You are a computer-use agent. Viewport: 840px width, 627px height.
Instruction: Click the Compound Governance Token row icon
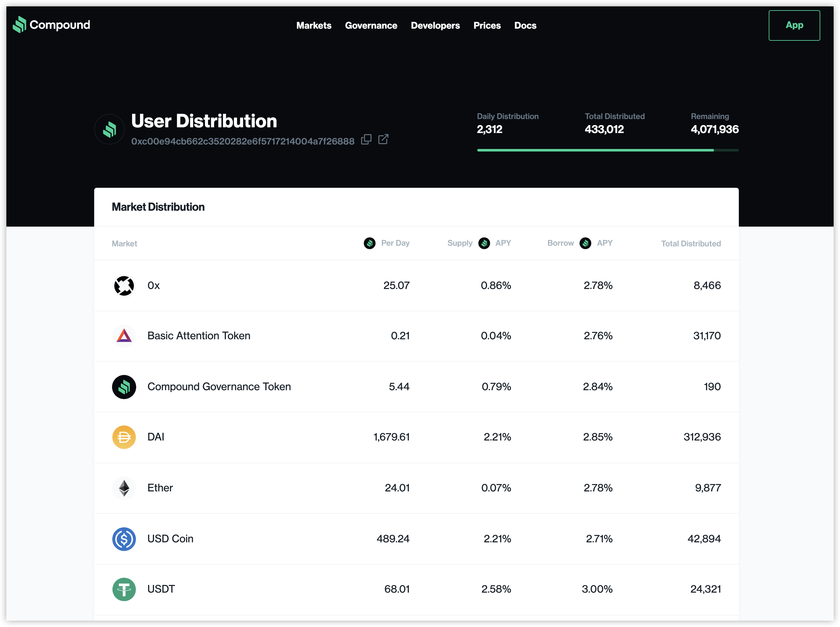click(124, 387)
